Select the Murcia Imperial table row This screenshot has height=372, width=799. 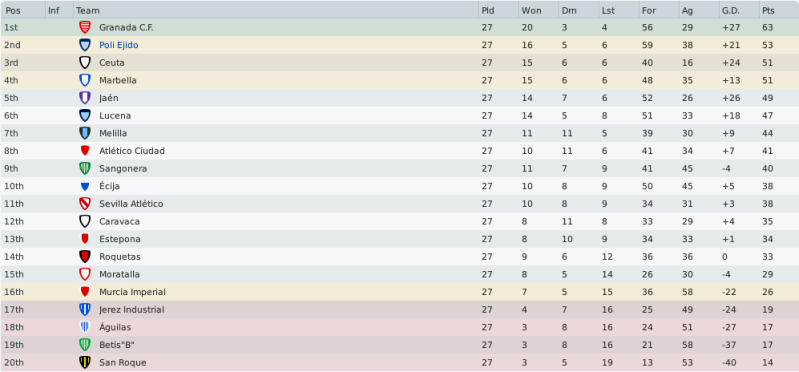pyautogui.click(x=400, y=292)
